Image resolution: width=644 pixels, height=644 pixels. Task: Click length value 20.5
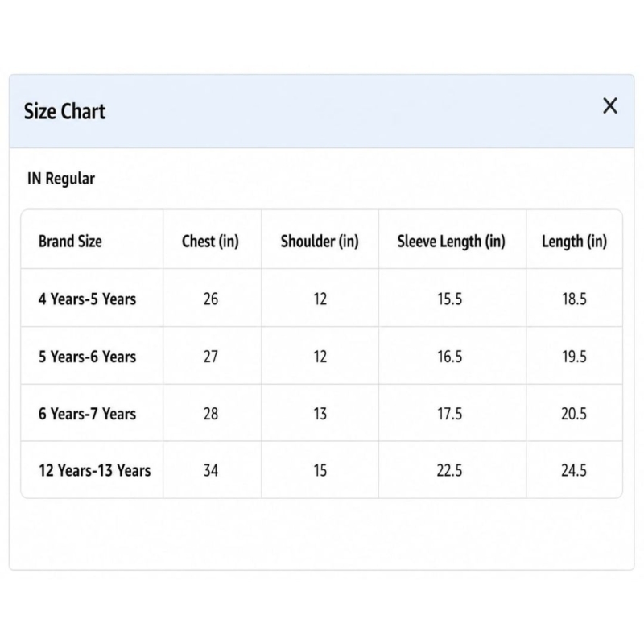[574, 414]
